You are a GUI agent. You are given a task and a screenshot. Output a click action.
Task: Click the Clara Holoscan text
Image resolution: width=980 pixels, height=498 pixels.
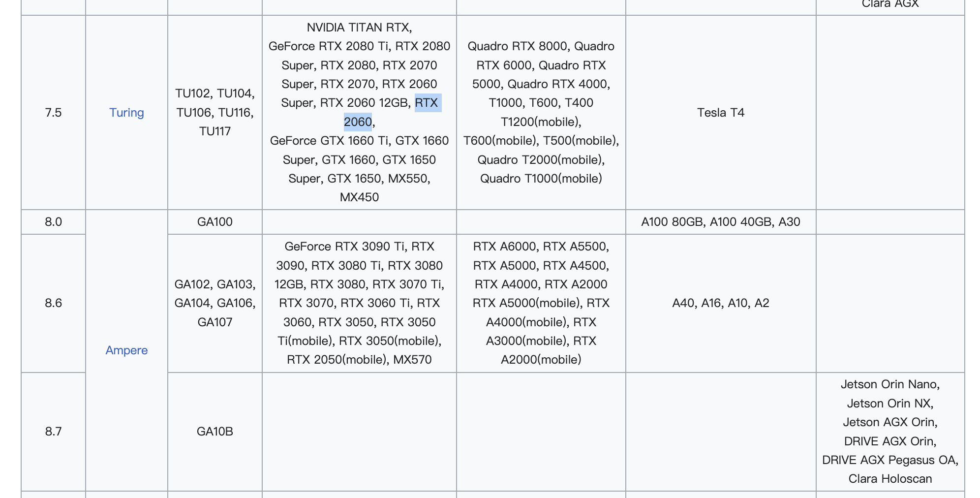[x=890, y=479]
